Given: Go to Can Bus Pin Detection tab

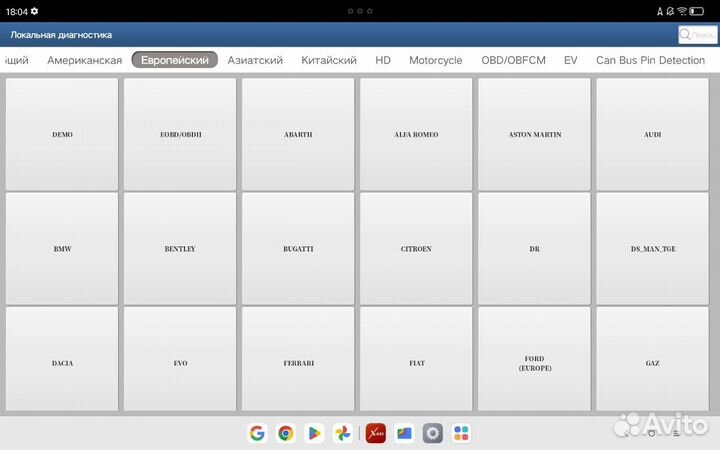Looking at the screenshot, I should coord(650,60).
